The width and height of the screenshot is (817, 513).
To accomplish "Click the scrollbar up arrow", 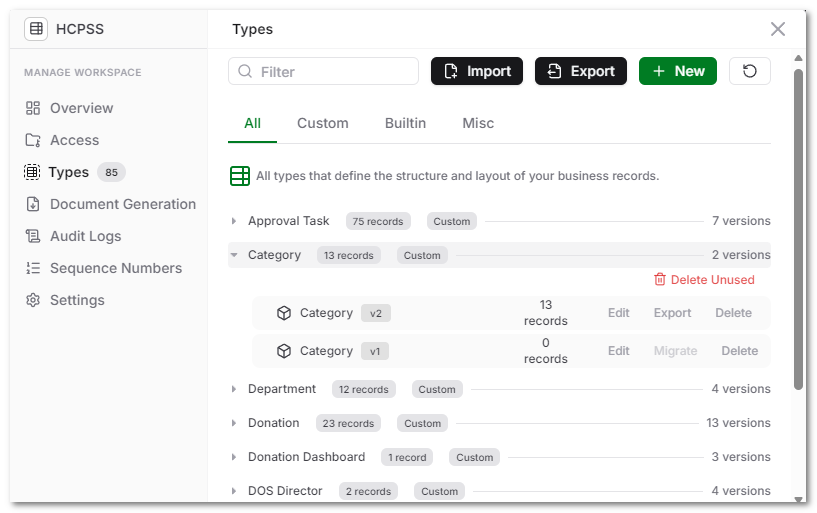I will pos(798,58).
